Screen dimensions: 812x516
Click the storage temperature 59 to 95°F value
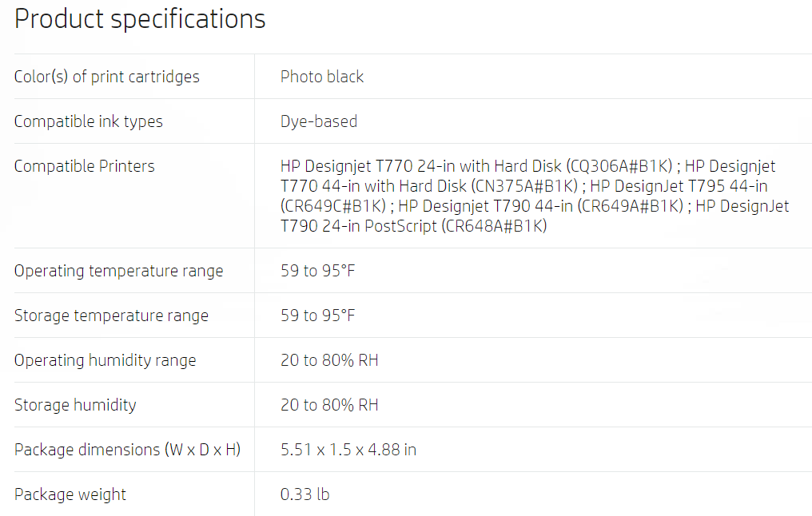point(317,316)
